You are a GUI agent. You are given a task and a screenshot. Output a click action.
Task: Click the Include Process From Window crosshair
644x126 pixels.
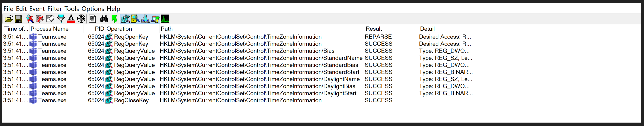pyautogui.click(x=81, y=19)
